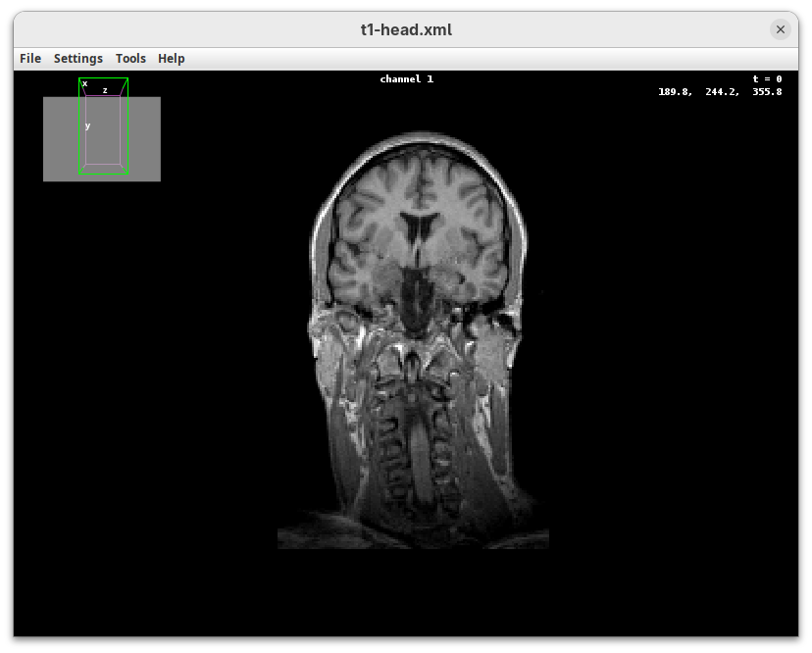The width and height of the screenshot is (812, 653).
Task: Click the channel 1 label
Action: click(x=406, y=79)
